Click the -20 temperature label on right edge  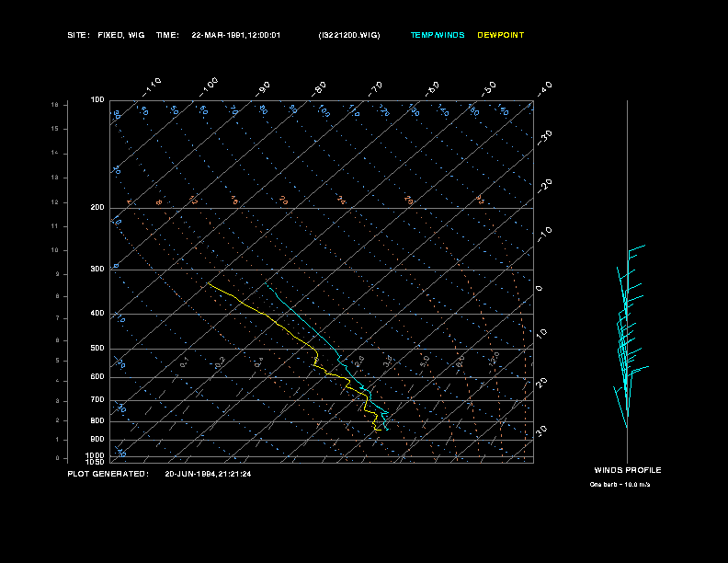(x=545, y=186)
